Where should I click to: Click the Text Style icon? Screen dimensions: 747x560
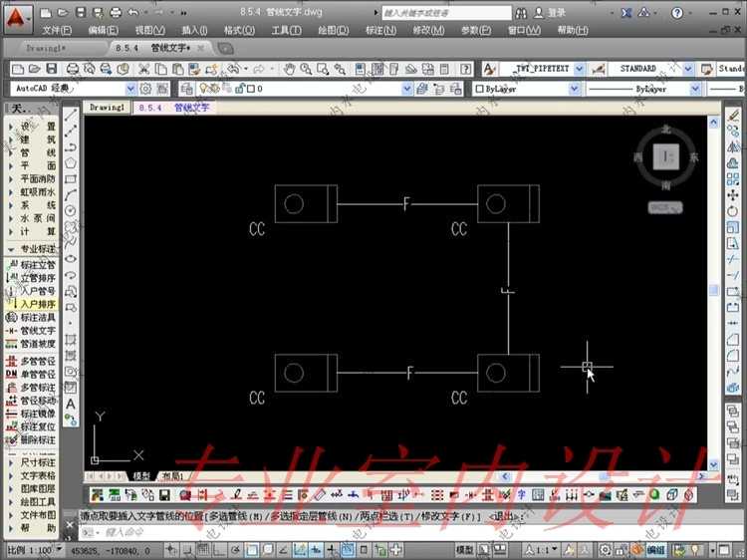click(x=489, y=69)
